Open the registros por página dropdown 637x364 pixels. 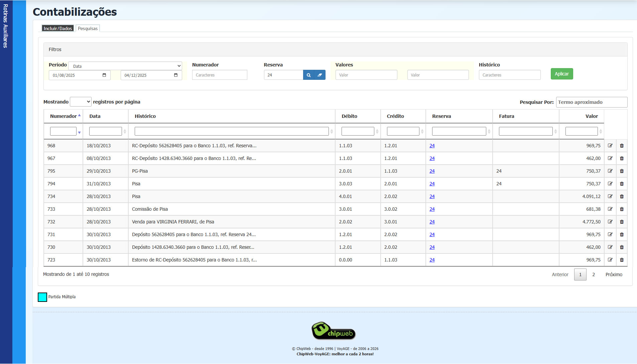(81, 102)
